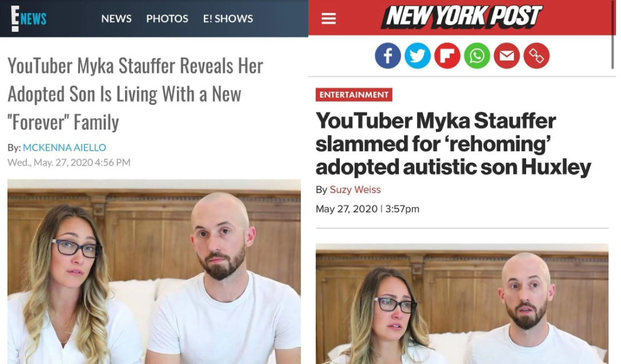This screenshot has height=364, width=621.
Task: Click the New York Post logo
Action: click(462, 17)
